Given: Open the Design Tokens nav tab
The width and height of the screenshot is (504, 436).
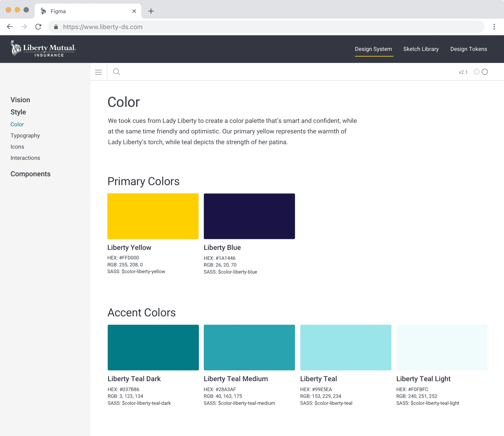Looking at the screenshot, I should click(x=468, y=49).
